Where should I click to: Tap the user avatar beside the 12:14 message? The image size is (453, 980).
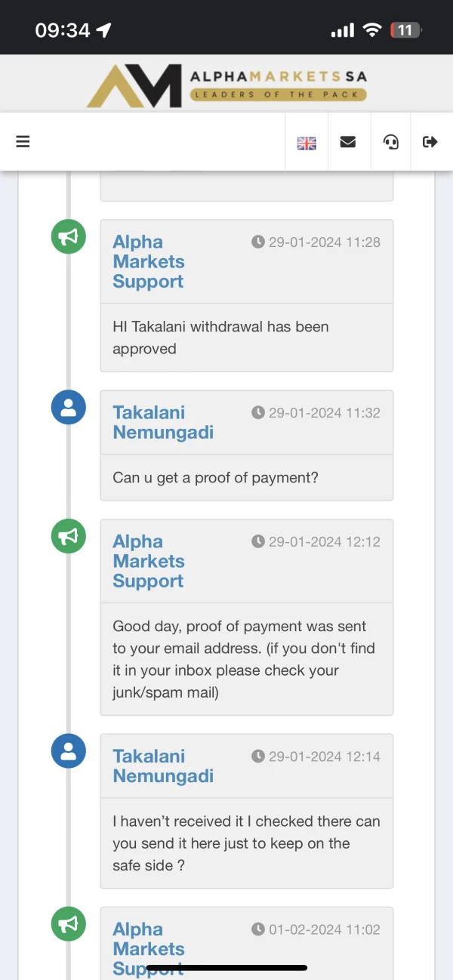68,750
